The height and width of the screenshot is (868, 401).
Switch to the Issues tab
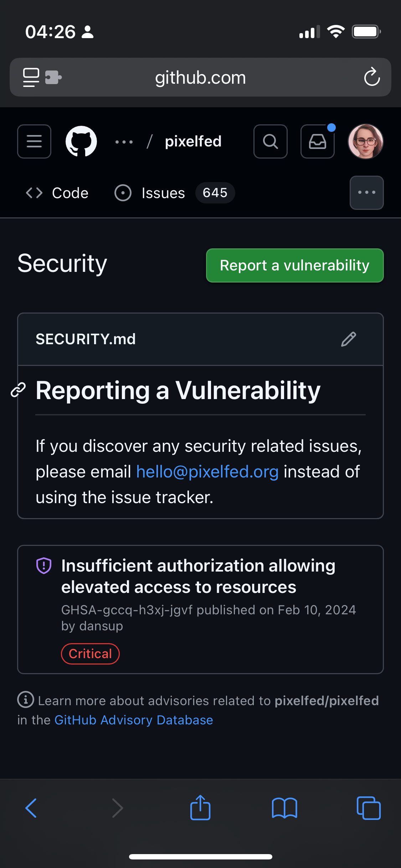click(163, 193)
